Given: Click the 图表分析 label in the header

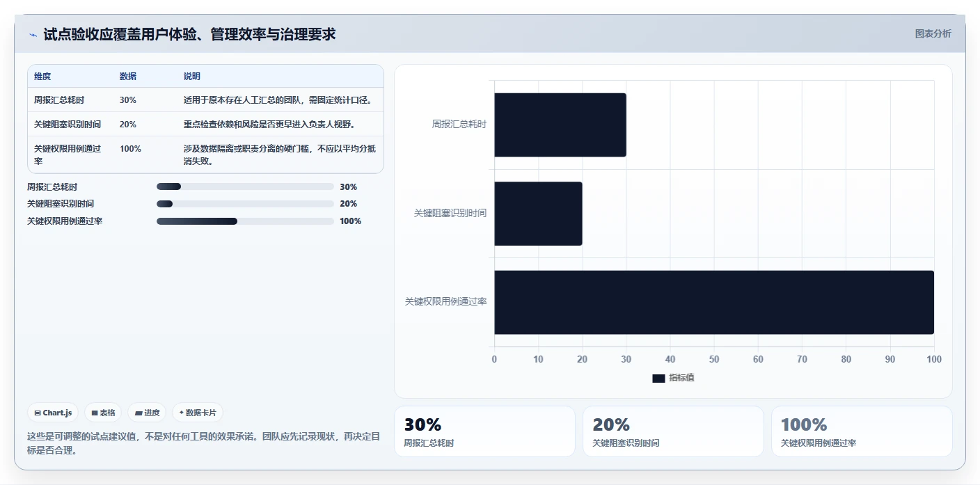Looking at the screenshot, I should 933,33.
